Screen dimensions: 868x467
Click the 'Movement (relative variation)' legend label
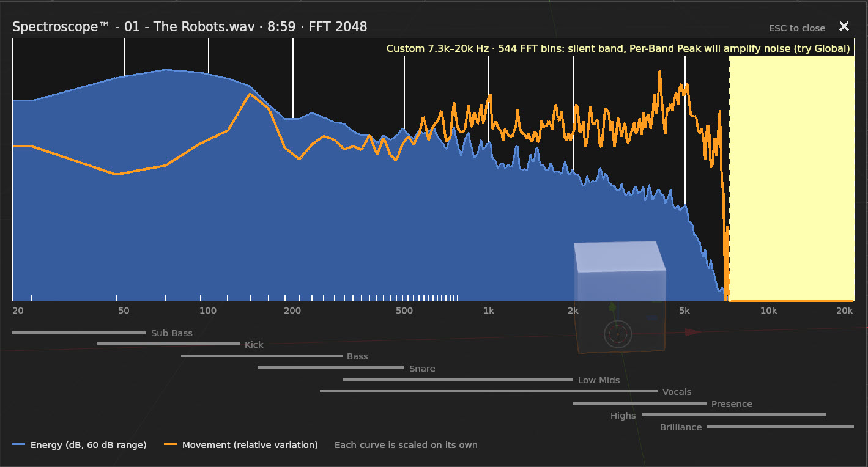tap(250, 445)
